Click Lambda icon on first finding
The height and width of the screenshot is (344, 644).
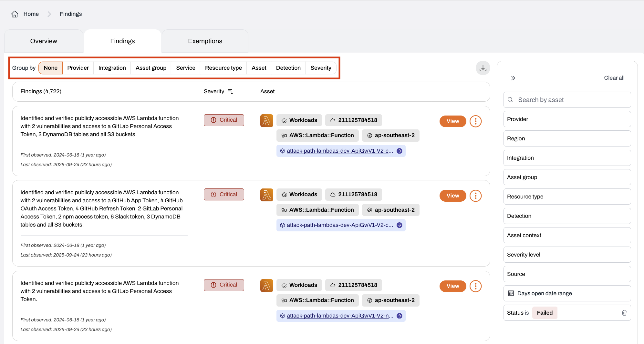pos(267,121)
